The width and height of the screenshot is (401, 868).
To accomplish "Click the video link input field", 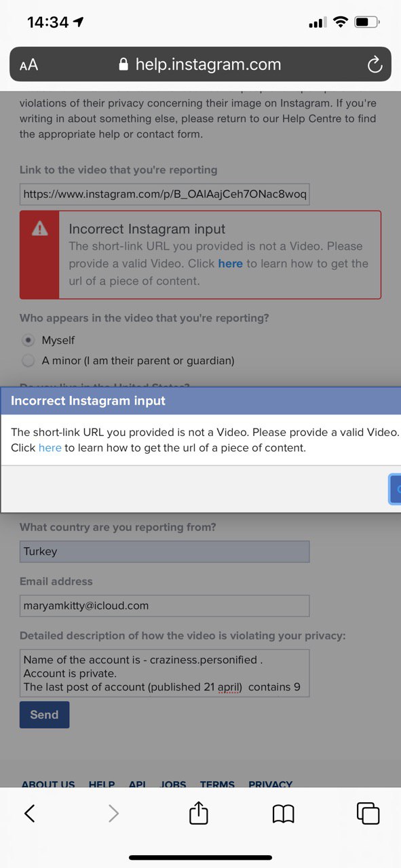I will click(164, 194).
